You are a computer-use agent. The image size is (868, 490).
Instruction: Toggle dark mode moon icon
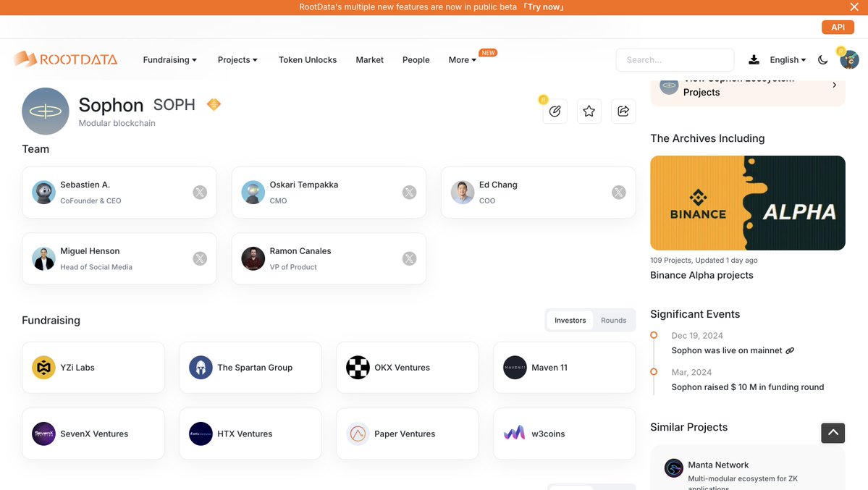[822, 60]
